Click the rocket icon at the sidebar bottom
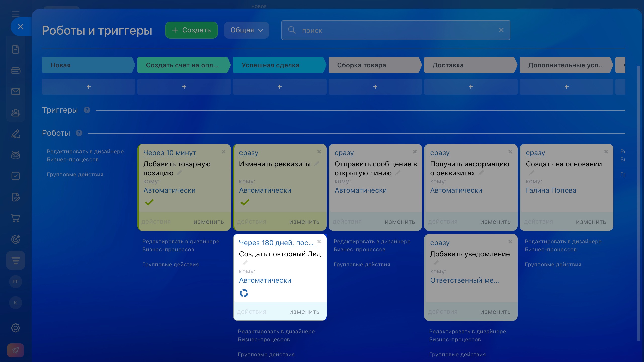The image size is (644, 362). click(x=16, y=350)
